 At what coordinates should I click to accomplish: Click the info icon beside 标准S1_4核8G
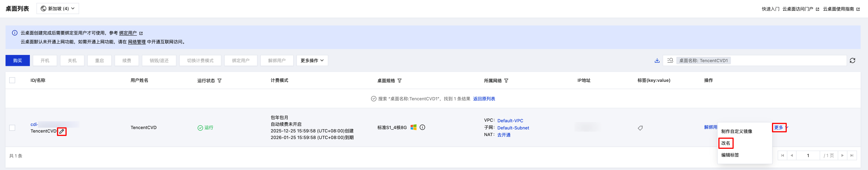(422, 128)
